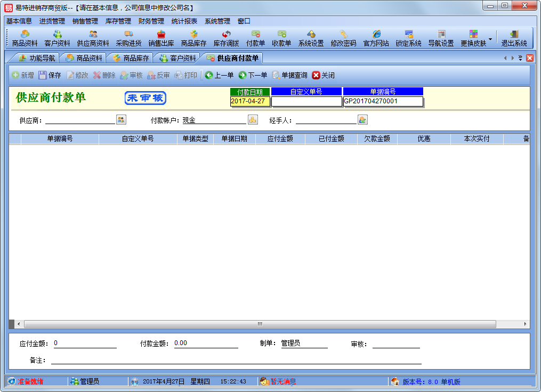
Task: Open the handler picker icon beside 经手人
Action: (362, 120)
